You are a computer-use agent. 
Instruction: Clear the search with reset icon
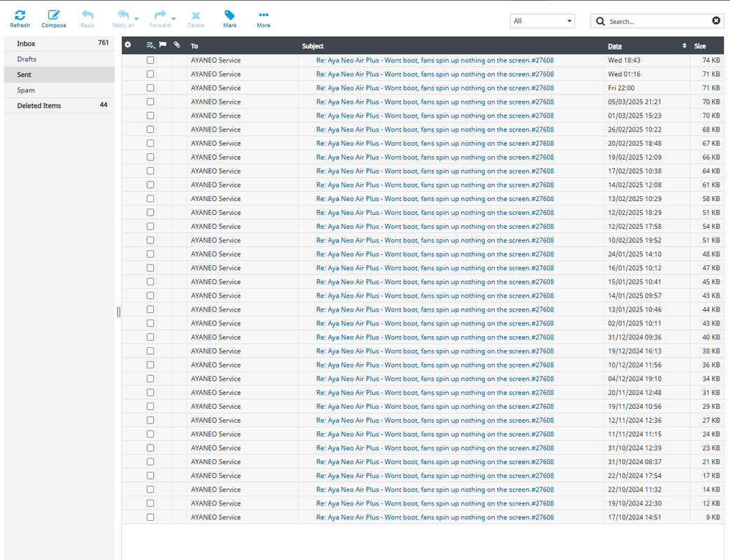click(716, 20)
